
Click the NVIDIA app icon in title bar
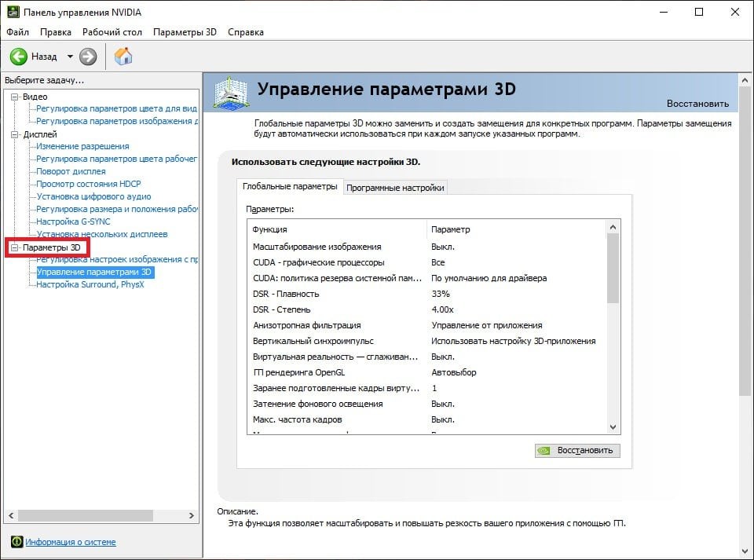click(x=13, y=12)
